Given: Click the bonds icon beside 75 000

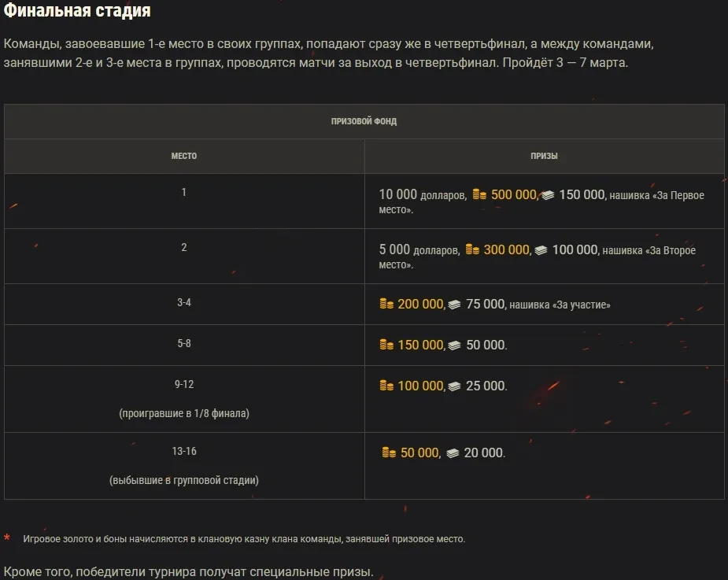Looking at the screenshot, I should 454,305.
